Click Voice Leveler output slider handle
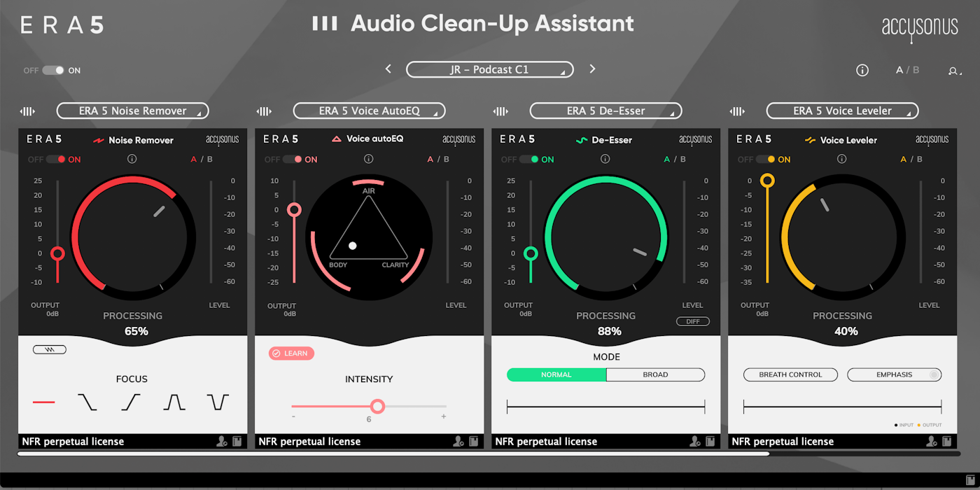 pyautogui.click(x=767, y=181)
